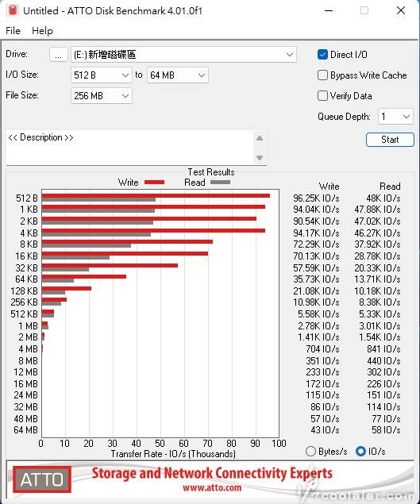Open the drive browse button with ellipsis

(x=59, y=55)
